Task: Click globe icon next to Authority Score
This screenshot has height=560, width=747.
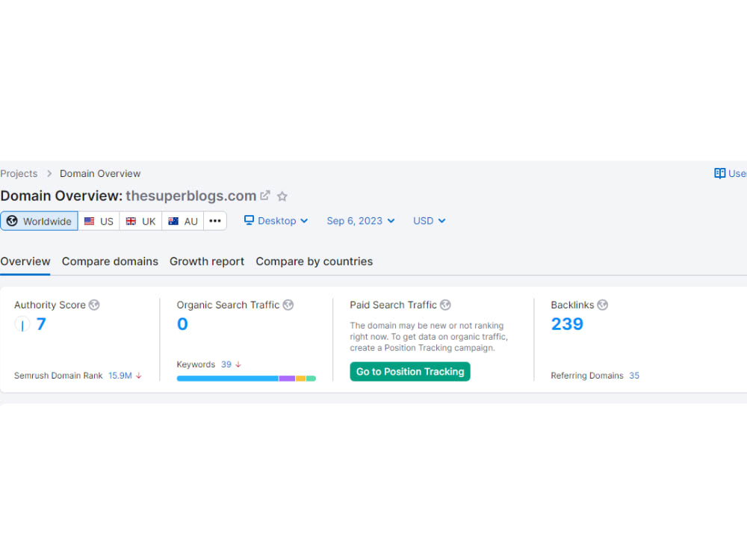Action: (94, 305)
